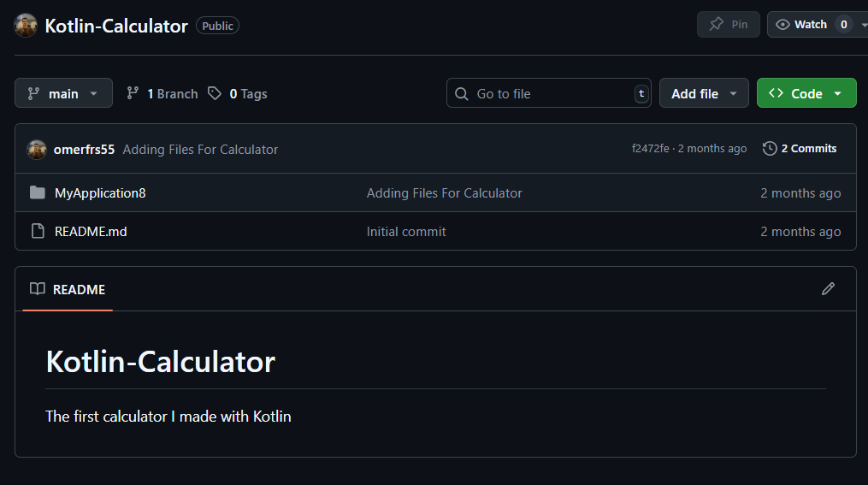The height and width of the screenshot is (485, 868).
Task: Open the Kotlin-Calculator repository title link
Action: (x=116, y=26)
